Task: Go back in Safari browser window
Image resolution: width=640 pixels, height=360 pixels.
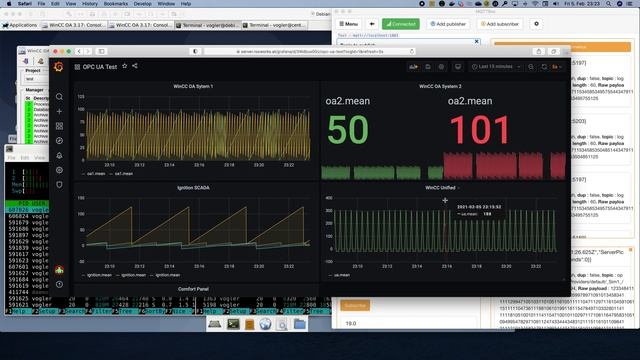Action: click(x=79, y=51)
